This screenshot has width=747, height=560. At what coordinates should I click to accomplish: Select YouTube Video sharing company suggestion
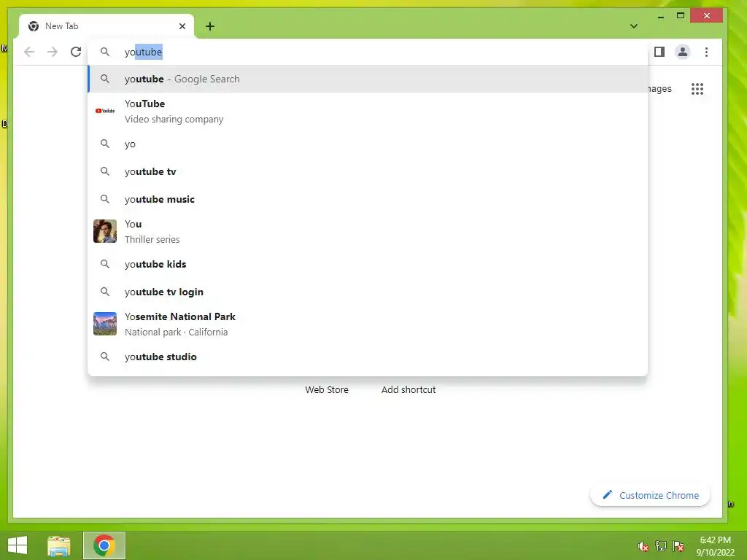368,112
